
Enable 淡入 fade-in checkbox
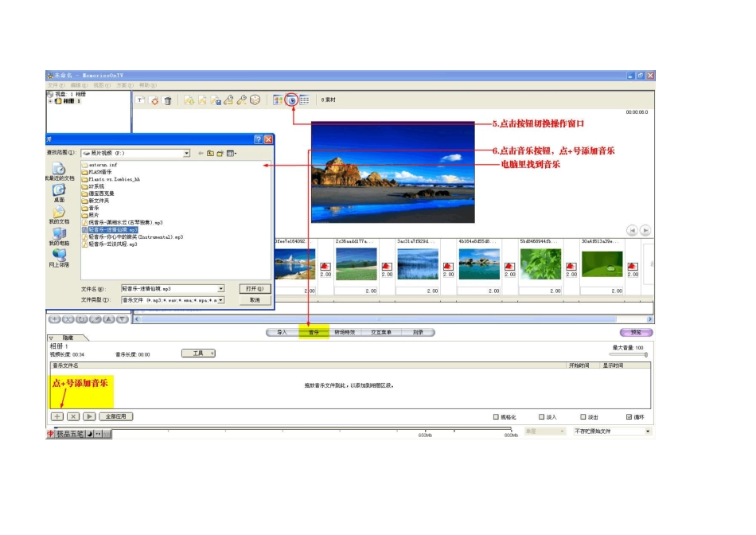541,417
